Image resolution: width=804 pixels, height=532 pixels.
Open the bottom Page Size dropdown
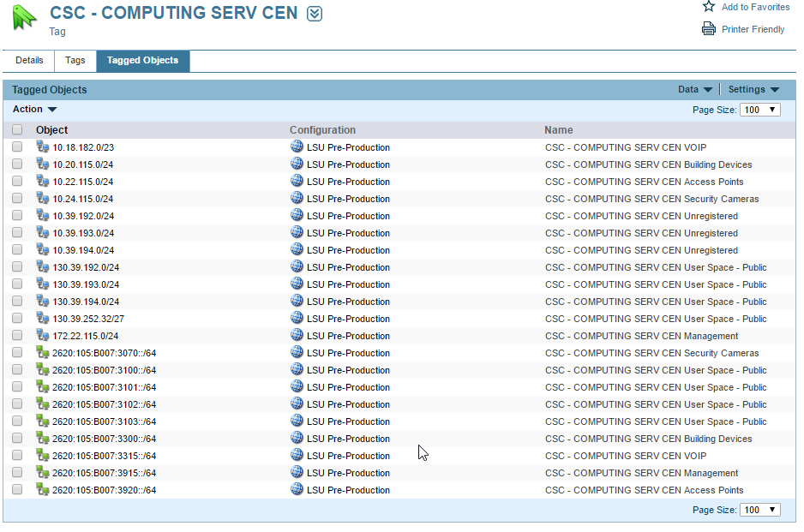[x=760, y=510]
